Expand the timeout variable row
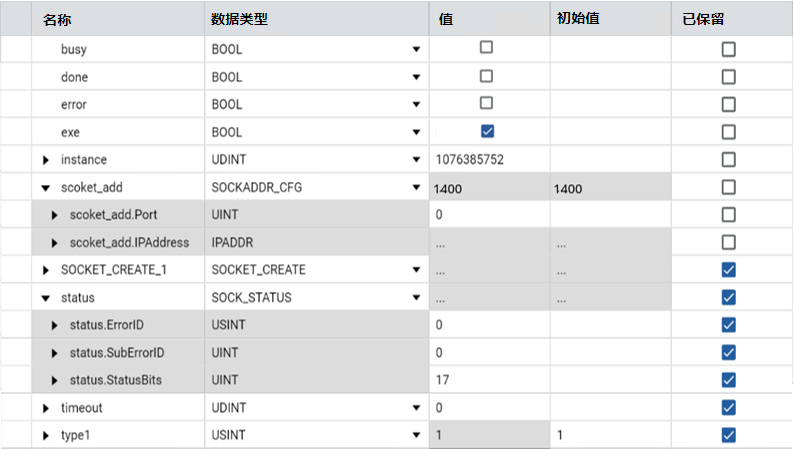Image resolution: width=794 pixels, height=449 pixels. pos(46,408)
